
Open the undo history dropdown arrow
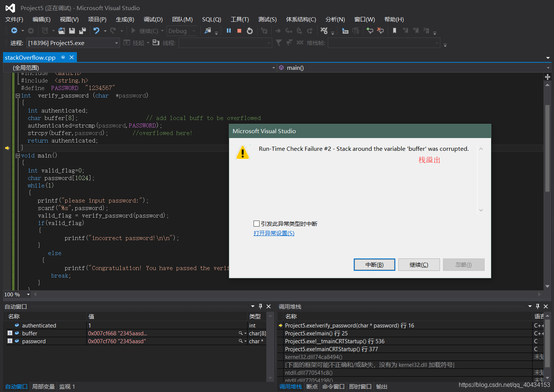105,31
